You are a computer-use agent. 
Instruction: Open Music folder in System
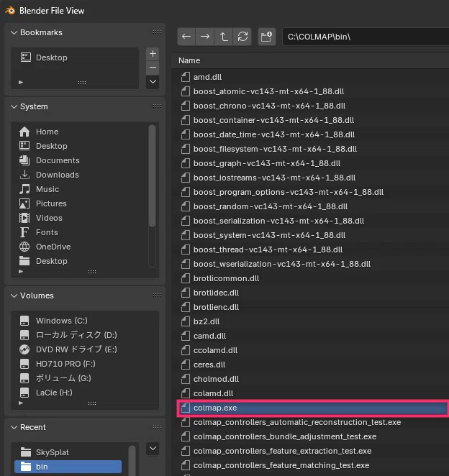click(x=82, y=189)
